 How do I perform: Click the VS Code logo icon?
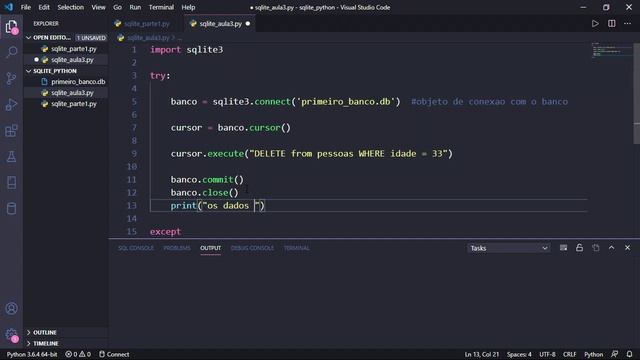9,7
